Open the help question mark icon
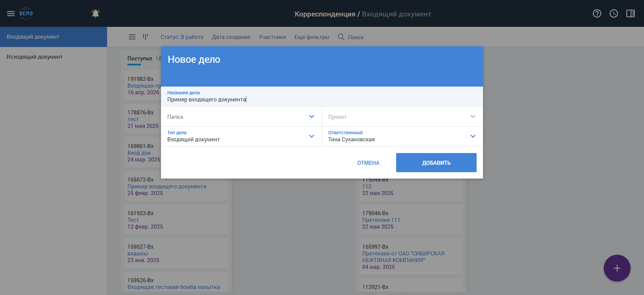644x295 pixels. (x=597, y=13)
